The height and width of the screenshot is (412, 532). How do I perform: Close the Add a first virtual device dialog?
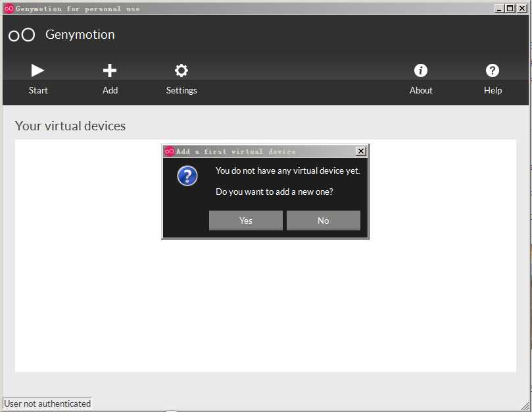[x=360, y=151]
